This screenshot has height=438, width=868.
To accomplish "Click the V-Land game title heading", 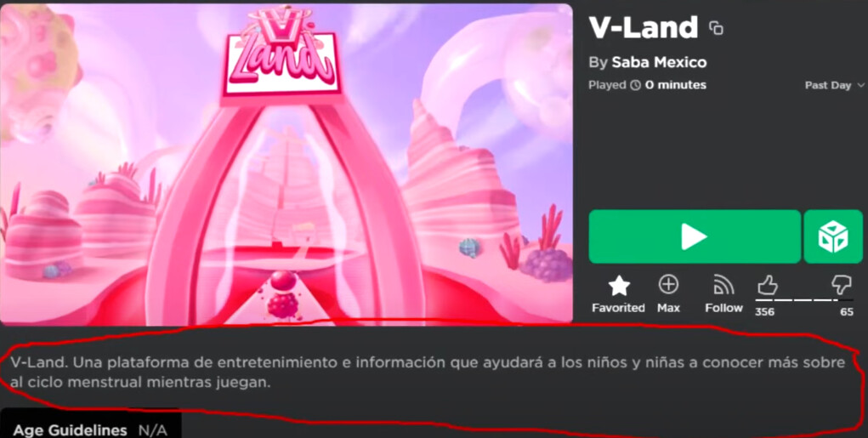I will (x=644, y=27).
